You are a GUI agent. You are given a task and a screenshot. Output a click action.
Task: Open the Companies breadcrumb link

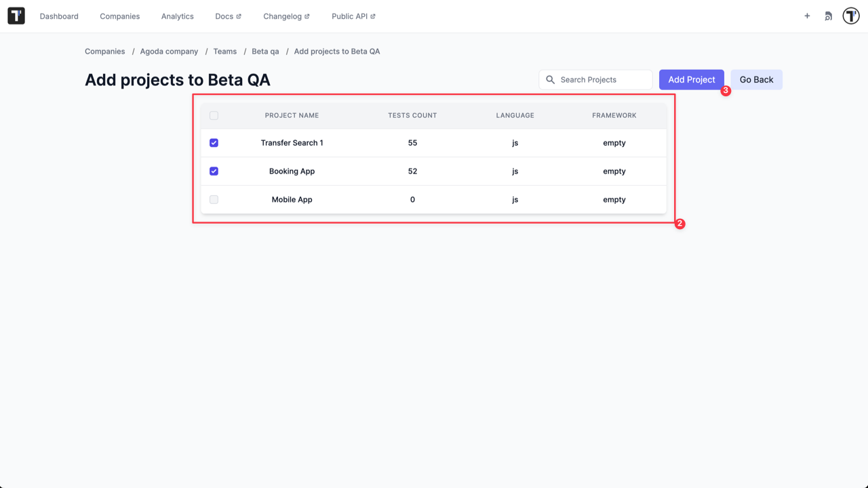click(104, 51)
